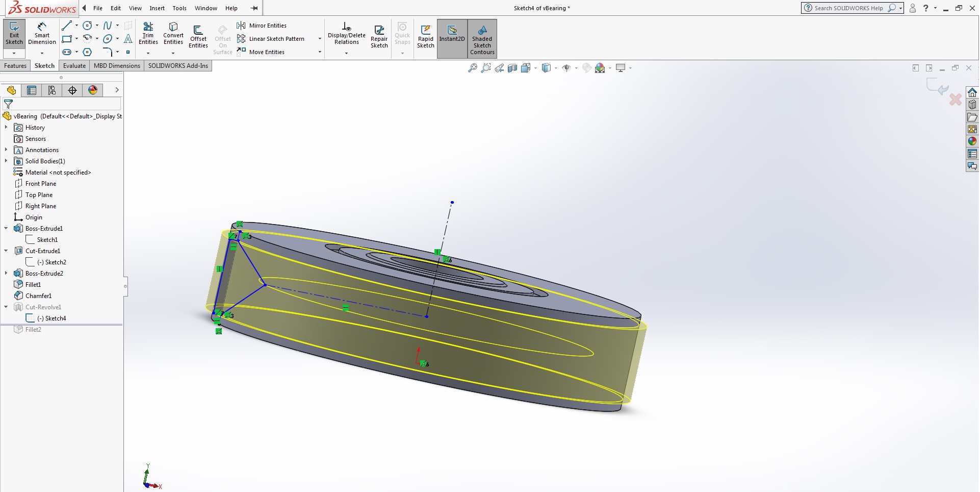This screenshot has width=980, height=492.
Task: Collapse the Boss-Extrude1 feature
Action: click(6, 228)
